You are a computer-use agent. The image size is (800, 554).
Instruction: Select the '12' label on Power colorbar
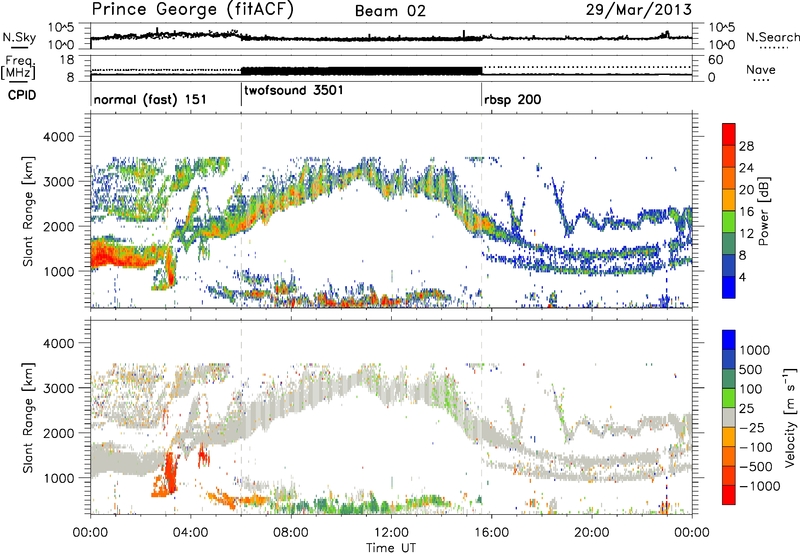point(746,234)
